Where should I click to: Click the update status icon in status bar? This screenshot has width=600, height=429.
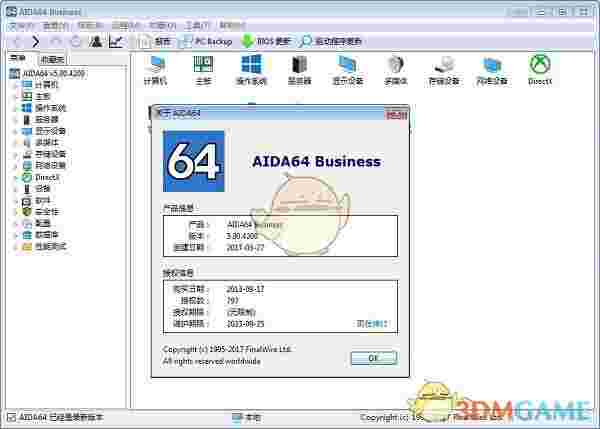[11, 417]
